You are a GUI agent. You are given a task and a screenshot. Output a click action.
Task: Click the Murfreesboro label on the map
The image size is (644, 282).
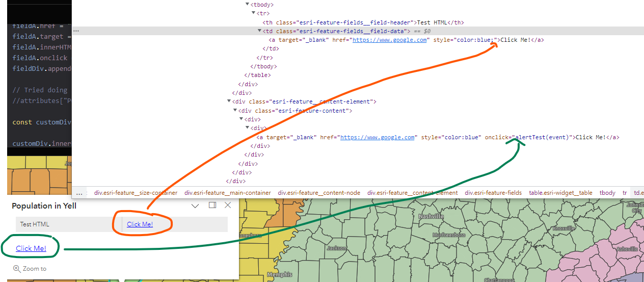(x=448, y=235)
